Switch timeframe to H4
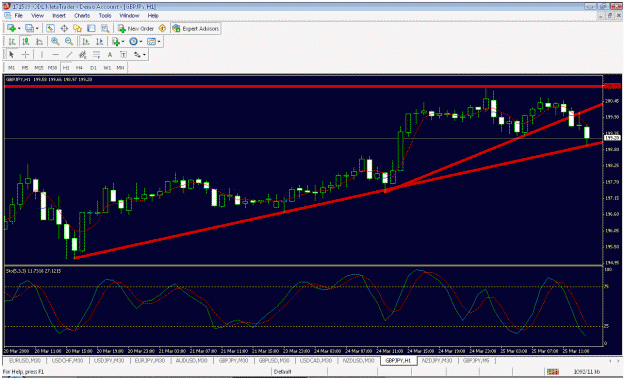 [x=79, y=68]
